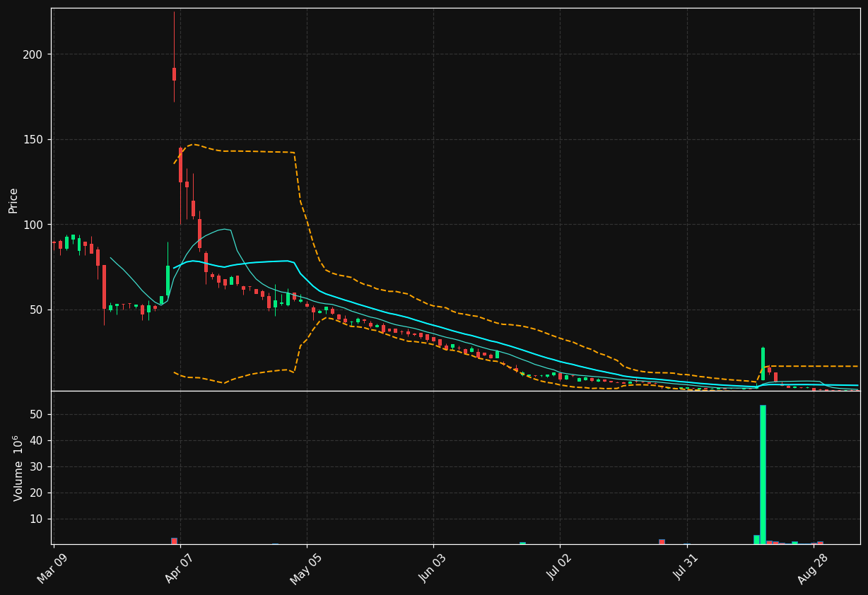Click the red candlestick near 190
The width and height of the screenshot is (868, 595).
pyautogui.click(x=174, y=74)
